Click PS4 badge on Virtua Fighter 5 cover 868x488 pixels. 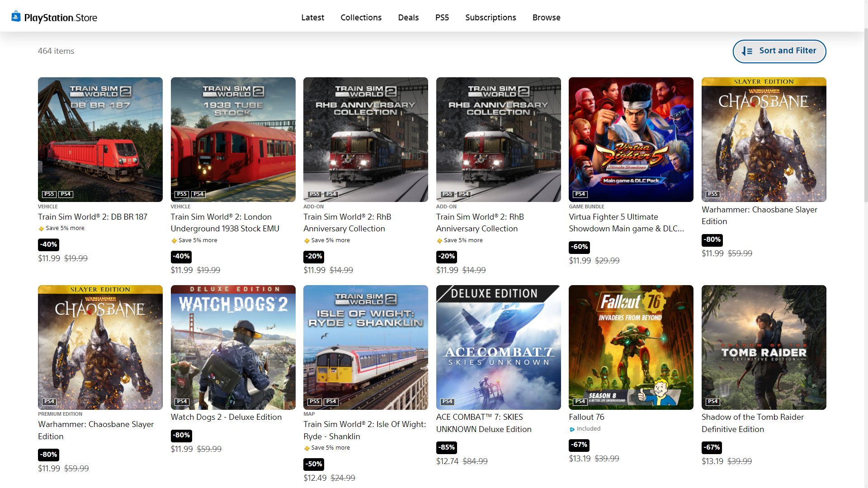point(580,194)
